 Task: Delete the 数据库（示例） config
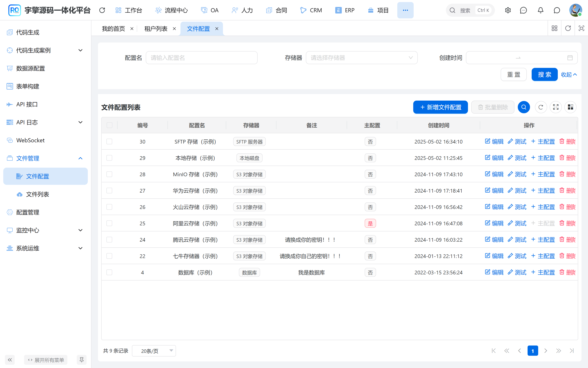[568, 272]
